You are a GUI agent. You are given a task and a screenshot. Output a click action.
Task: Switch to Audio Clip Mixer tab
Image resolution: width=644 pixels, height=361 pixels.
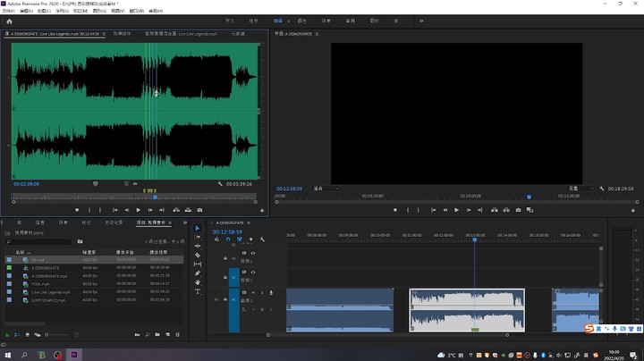coord(181,34)
